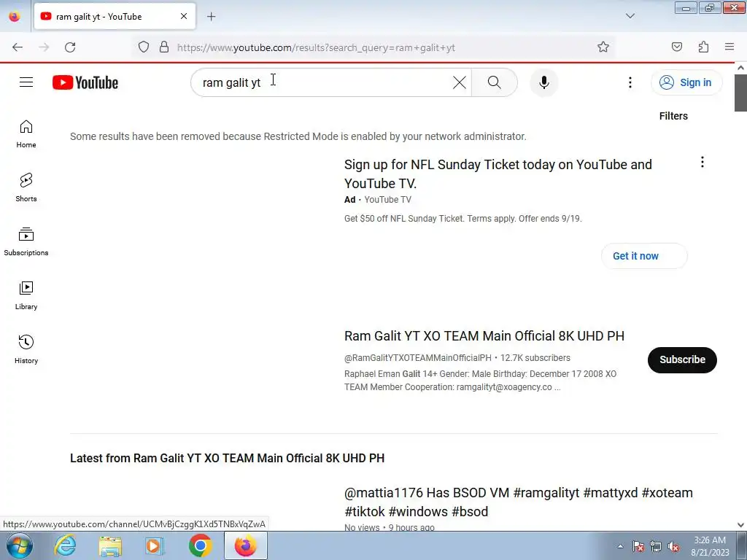
Task: Open the YouTube guide hamburger menu
Action: point(26,82)
